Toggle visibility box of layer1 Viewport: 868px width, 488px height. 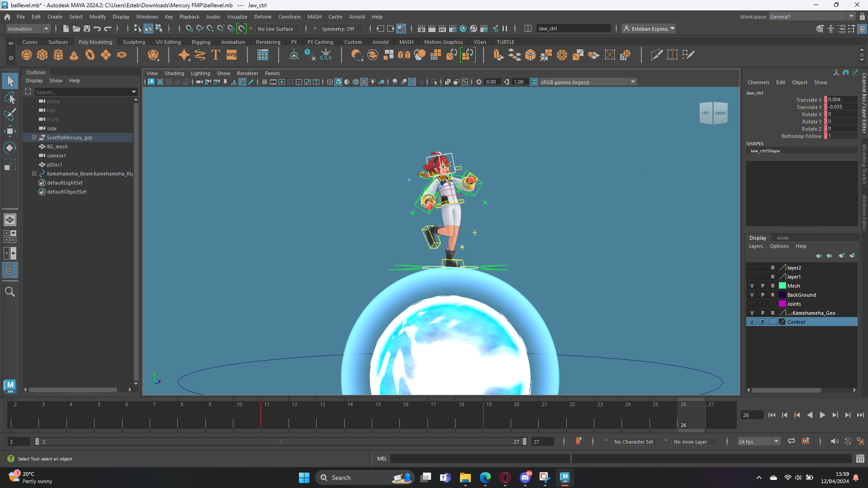[752, 277]
